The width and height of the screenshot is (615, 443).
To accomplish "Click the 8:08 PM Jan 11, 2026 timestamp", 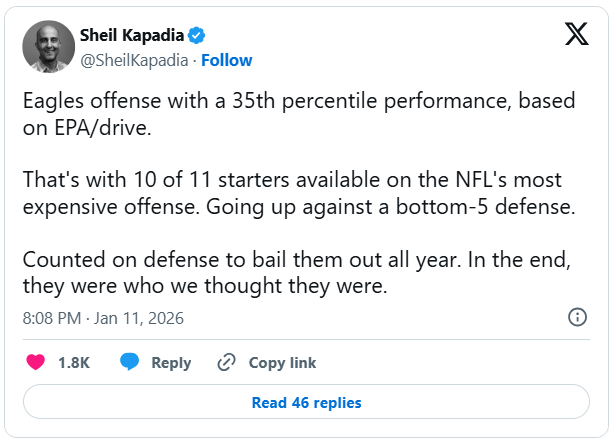I will [103, 318].
